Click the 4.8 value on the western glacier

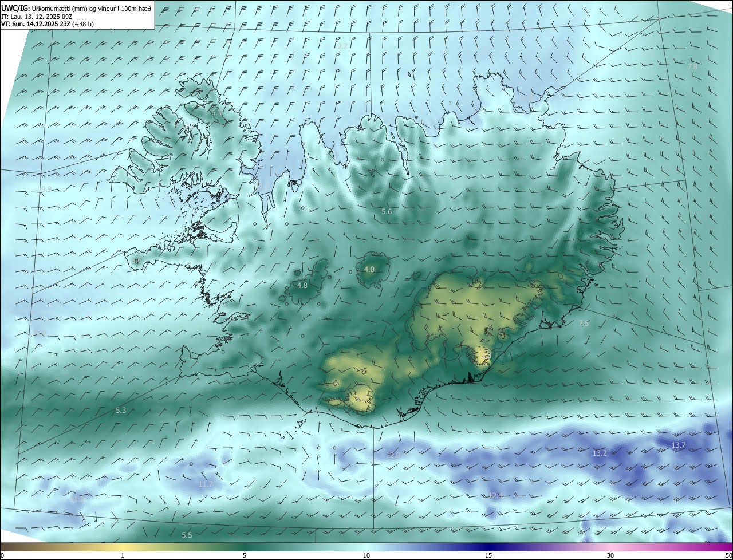[x=302, y=285]
